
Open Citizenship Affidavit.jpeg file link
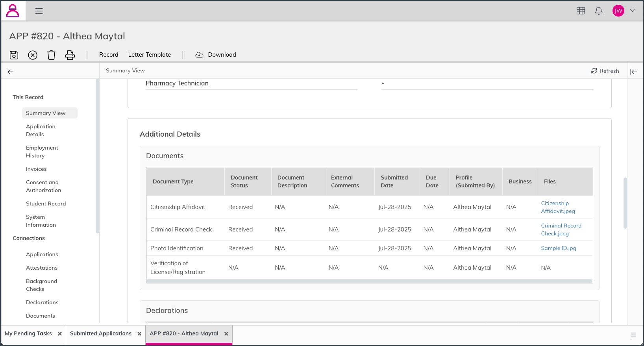click(558, 207)
